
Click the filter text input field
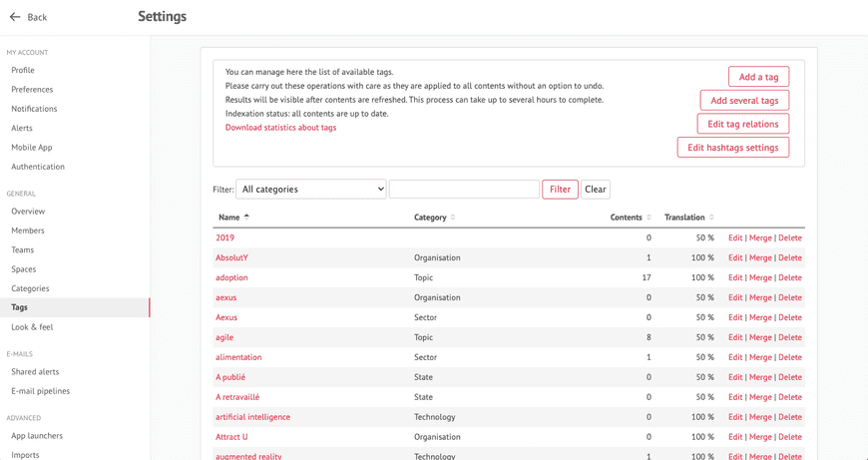[x=464, y=190]
